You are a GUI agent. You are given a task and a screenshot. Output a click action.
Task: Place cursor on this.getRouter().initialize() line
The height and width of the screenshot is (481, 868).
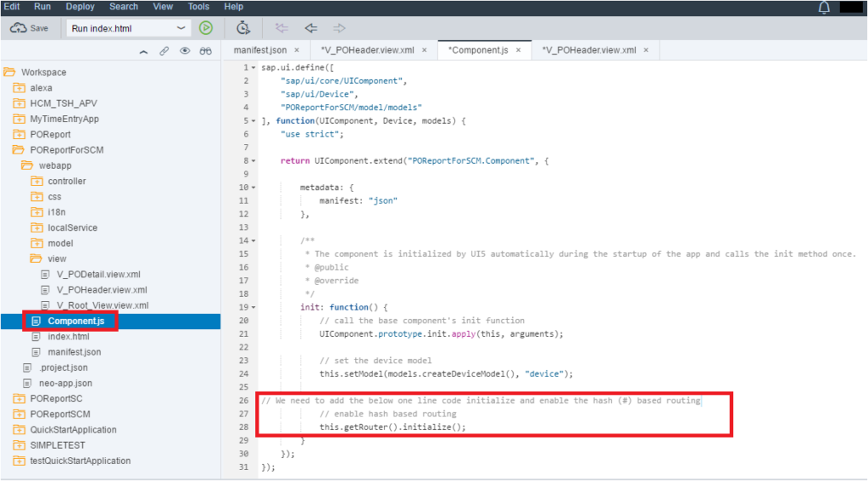point(392,428)
